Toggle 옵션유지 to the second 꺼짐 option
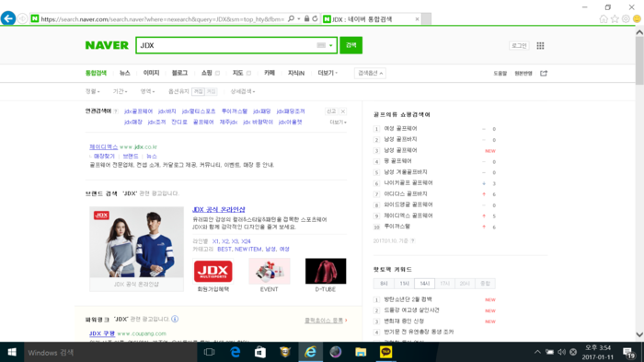The image size is (644, 362). click(211, 91)
